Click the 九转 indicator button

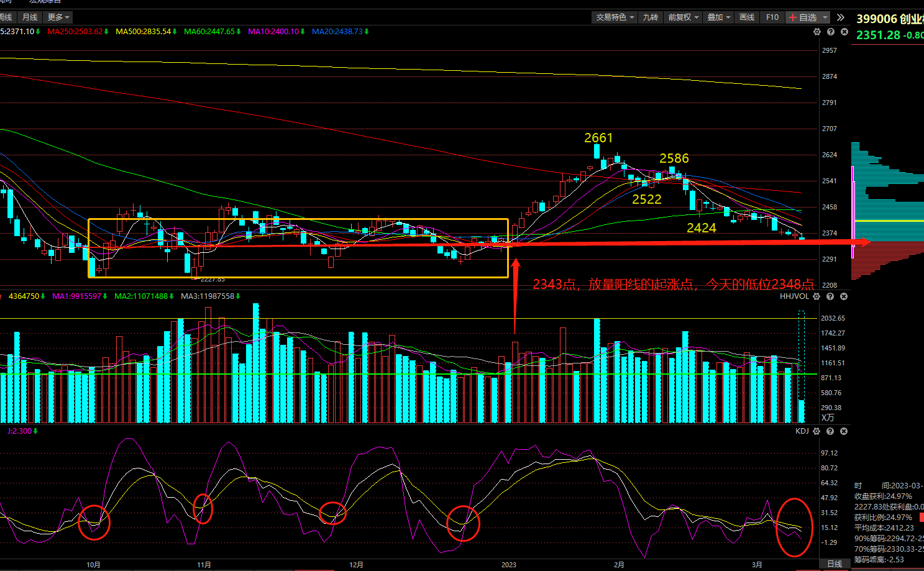click(x=651, y=17)
